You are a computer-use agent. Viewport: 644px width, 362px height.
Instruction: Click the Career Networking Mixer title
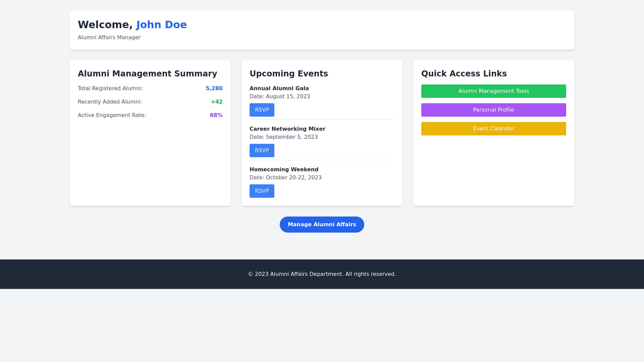tap(287, 129)
